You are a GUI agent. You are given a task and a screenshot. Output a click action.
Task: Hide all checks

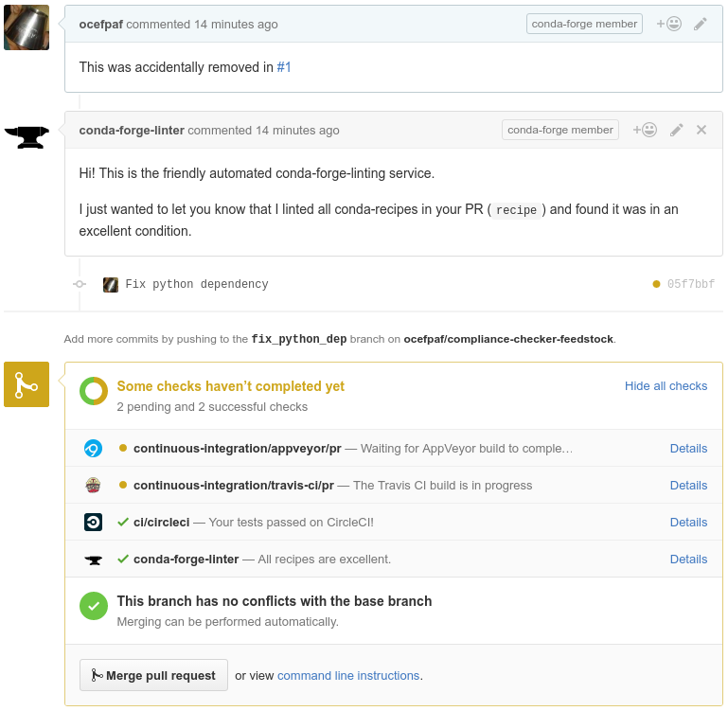(666, 386)
